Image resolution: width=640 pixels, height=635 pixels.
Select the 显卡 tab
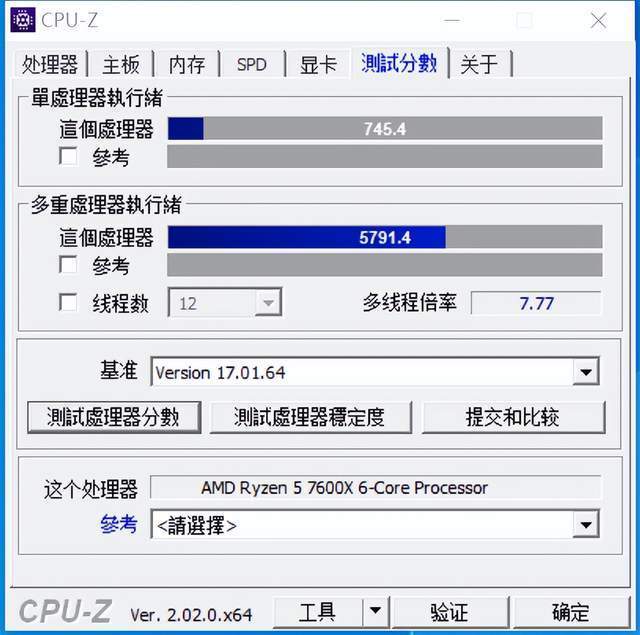318,64
